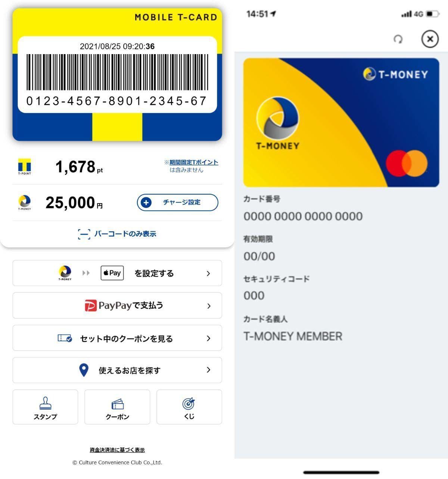Tap the Mobile T-Card barcode image
The width and height of the screenshot is (448, 479).
(117, 72)
